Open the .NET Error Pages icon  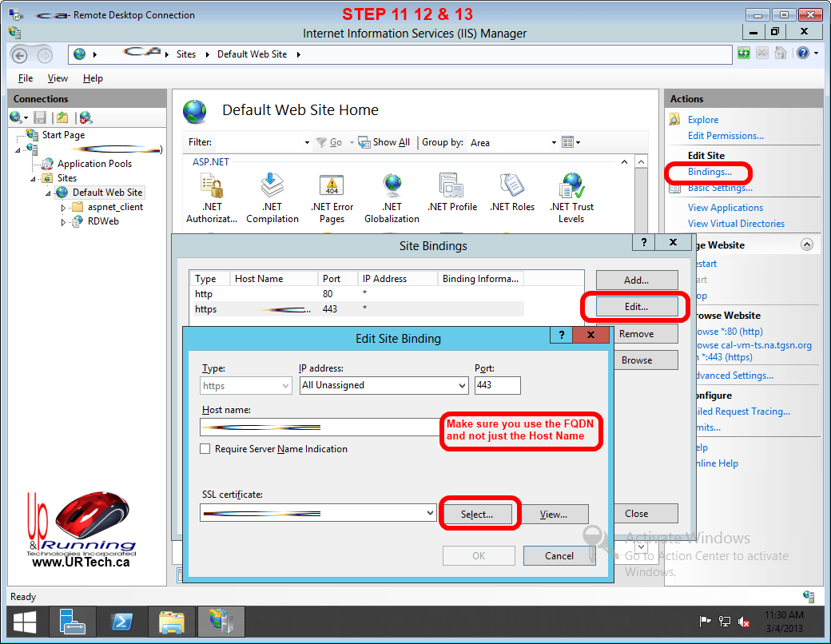(x=332, y=187)
